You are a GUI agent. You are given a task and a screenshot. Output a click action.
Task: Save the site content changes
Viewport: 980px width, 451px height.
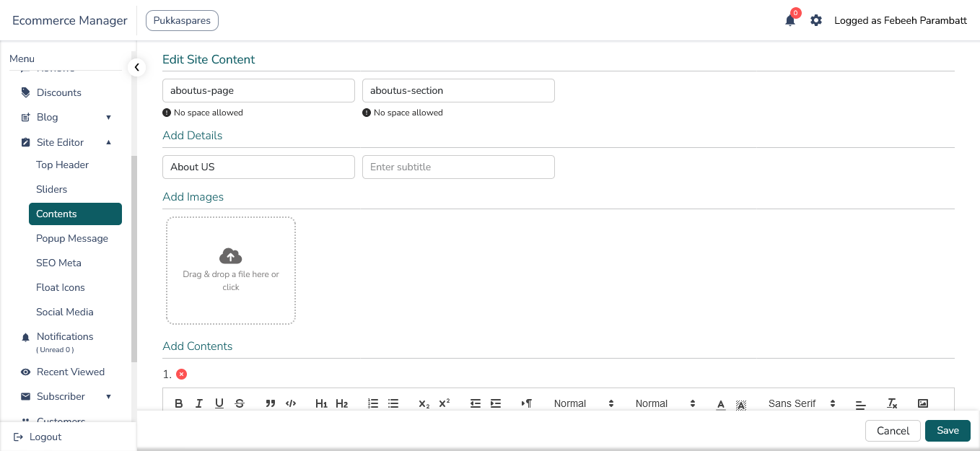point(948,430)
